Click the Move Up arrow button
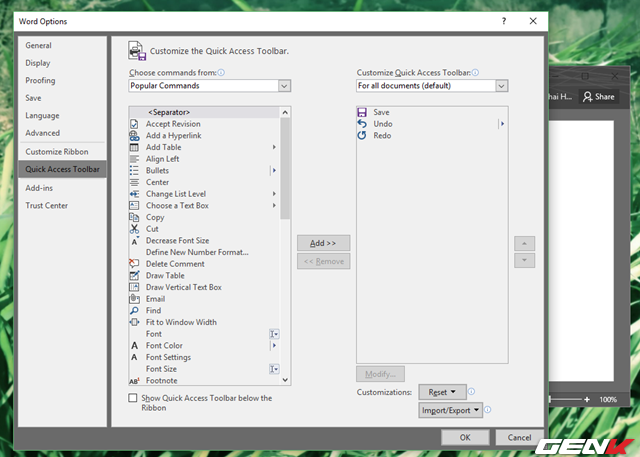The width and height of the screenshot is (640, 457). click(524, 244)
